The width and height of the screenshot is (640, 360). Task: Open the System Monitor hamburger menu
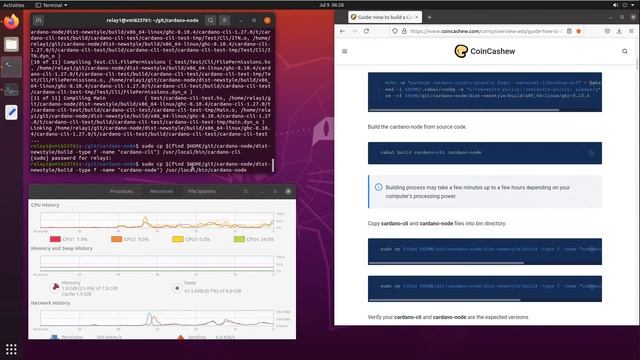tap(245, 191)
